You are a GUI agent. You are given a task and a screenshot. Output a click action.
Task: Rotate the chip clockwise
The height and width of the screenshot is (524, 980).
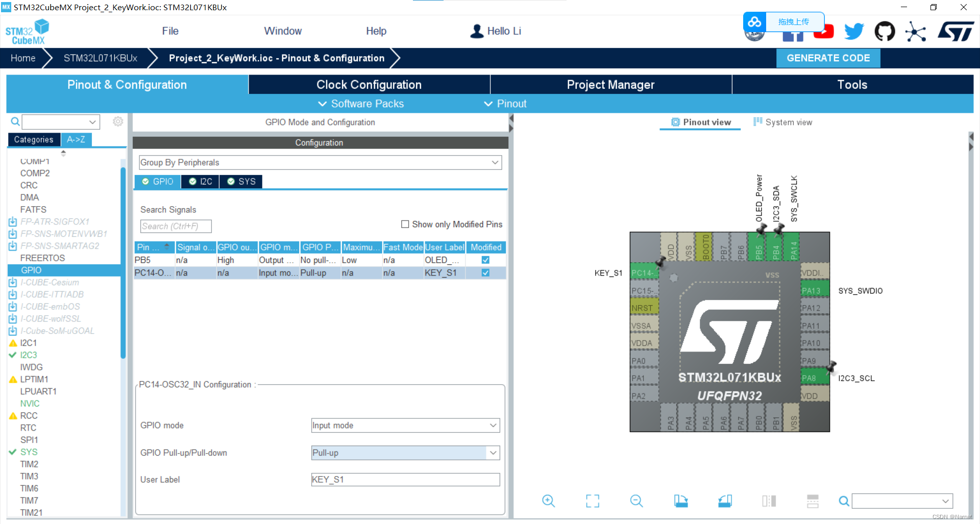(681, 501)
